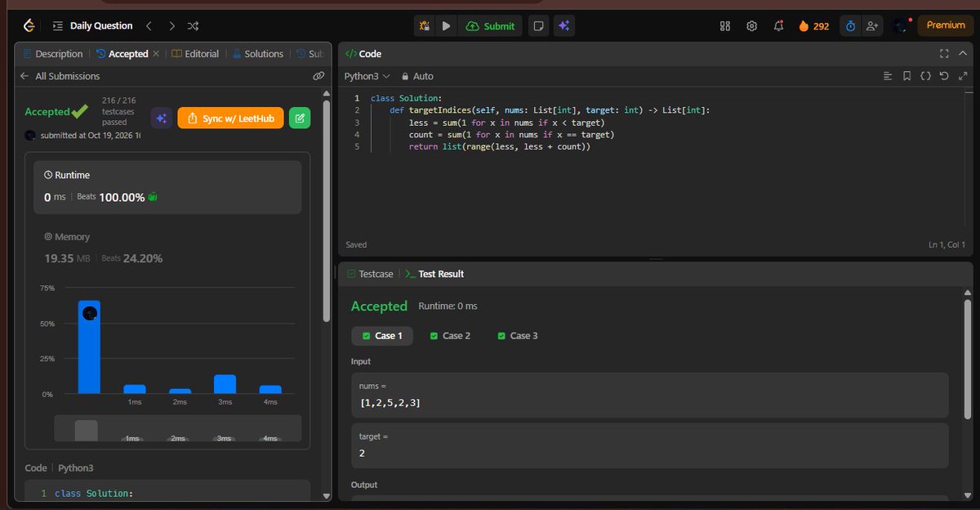
Task: Click the 3ms bar in distribution chart
Action: (225, 384)
